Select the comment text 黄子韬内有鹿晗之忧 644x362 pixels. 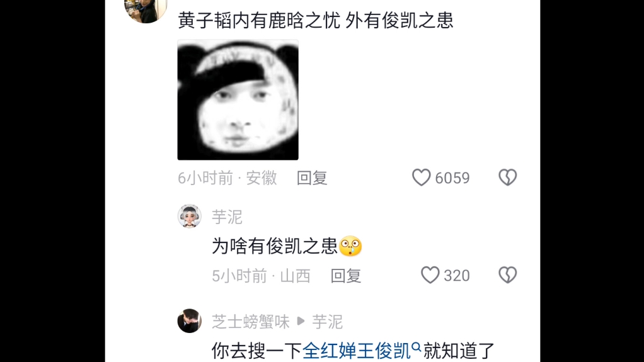click(x=259, y=20)
